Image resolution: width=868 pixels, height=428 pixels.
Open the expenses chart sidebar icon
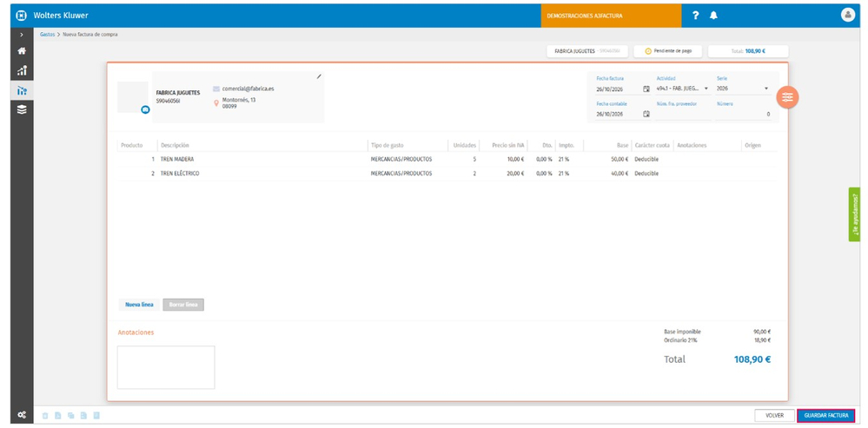coord(22,90)
